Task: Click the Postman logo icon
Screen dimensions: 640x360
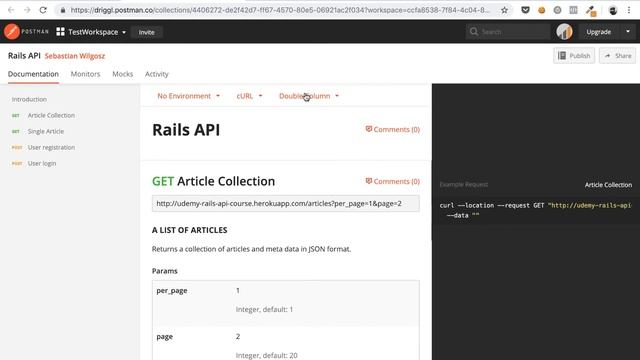Action: [x=12, y=31]
